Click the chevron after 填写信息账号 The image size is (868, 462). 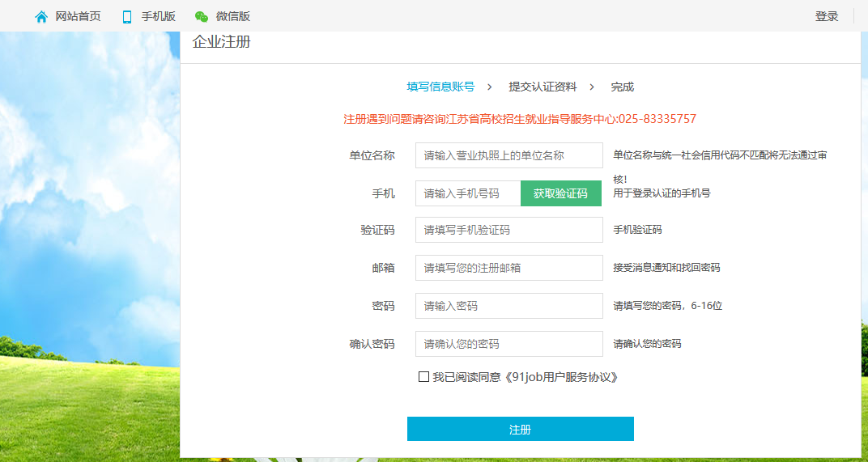click(490, 87)
